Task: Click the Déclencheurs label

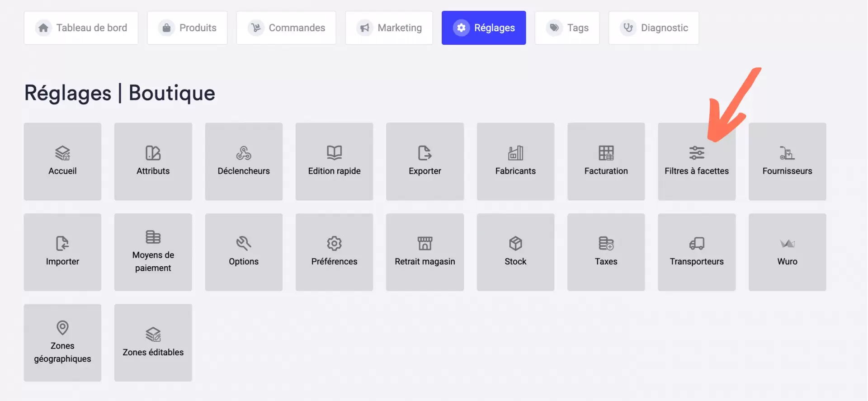Action: coord(244,171)
